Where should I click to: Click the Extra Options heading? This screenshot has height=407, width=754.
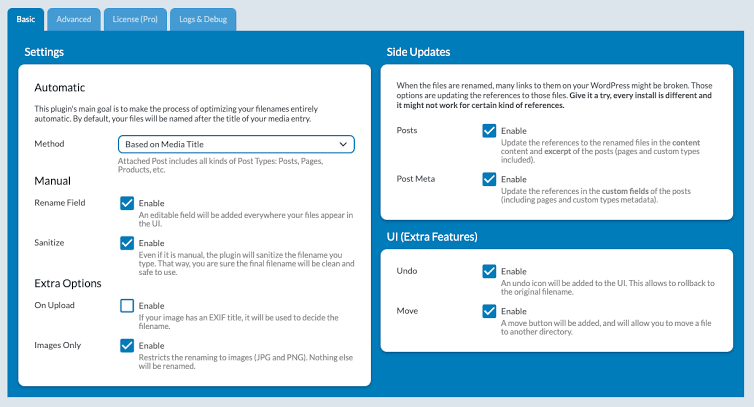tap(68, 283)
